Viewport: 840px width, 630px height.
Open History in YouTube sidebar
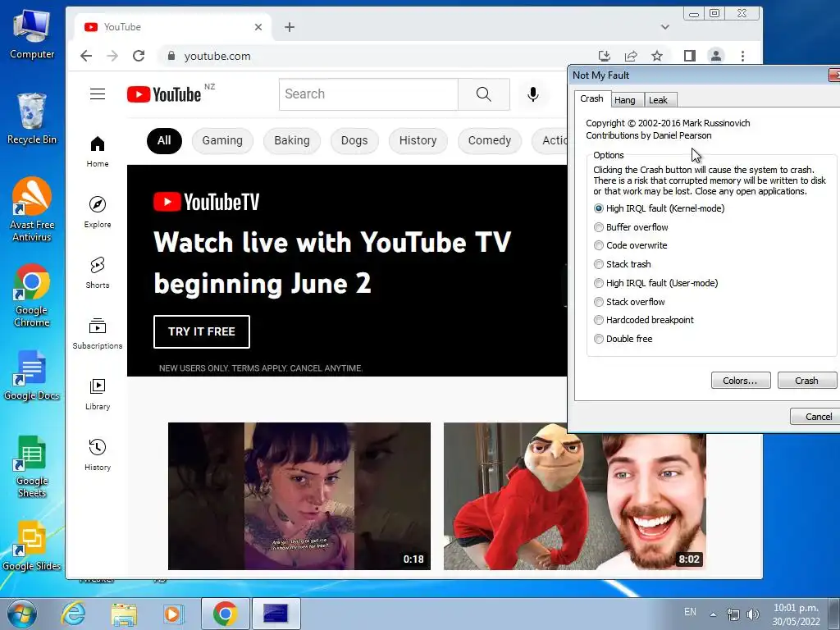point(98,454)
